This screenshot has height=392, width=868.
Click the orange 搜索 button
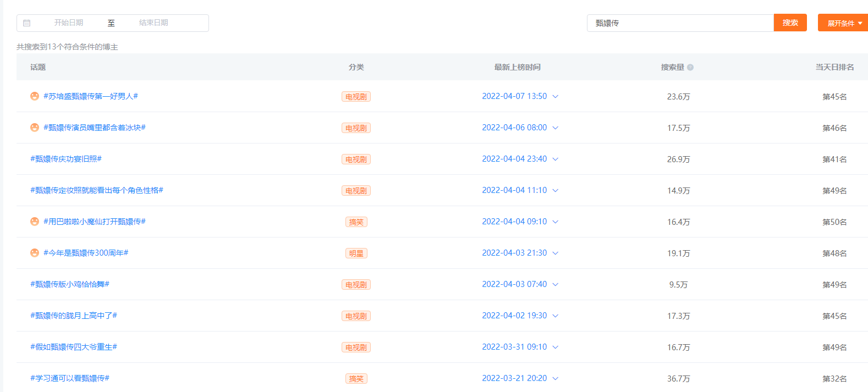790,23
